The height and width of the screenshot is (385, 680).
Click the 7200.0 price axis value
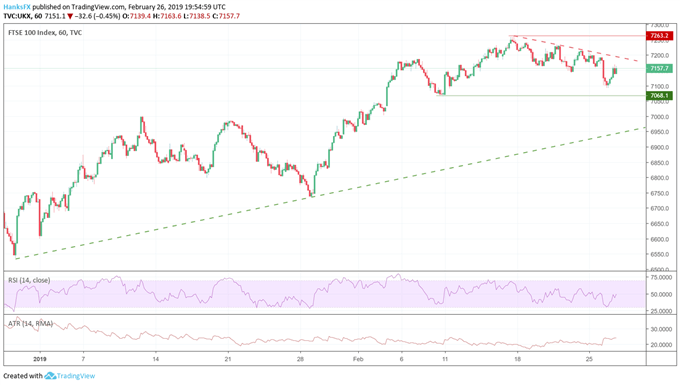coord(659,55)
